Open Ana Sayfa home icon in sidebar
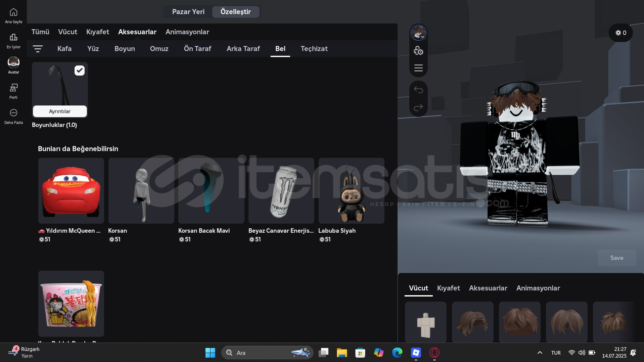Viewport: 644px width, 362px height. pyautogui.click(x=13, y=12)
